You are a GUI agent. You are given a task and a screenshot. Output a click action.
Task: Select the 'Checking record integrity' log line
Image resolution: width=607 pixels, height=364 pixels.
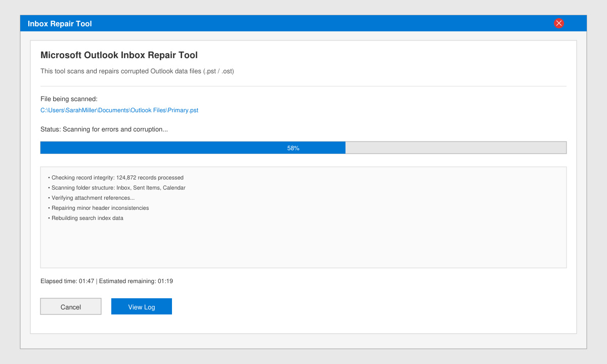click(x=116, y=177)
